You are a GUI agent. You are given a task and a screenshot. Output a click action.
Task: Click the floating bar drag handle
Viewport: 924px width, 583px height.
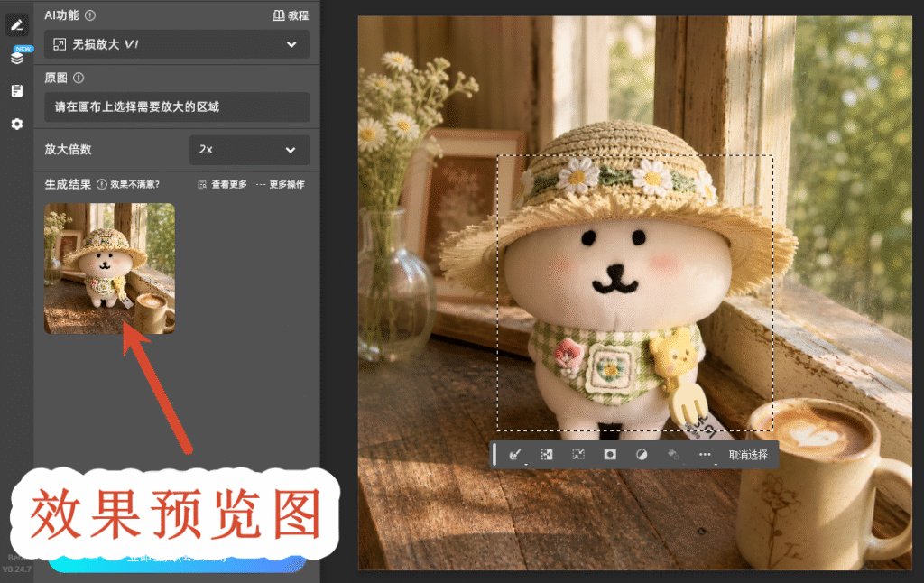point(494,455)
